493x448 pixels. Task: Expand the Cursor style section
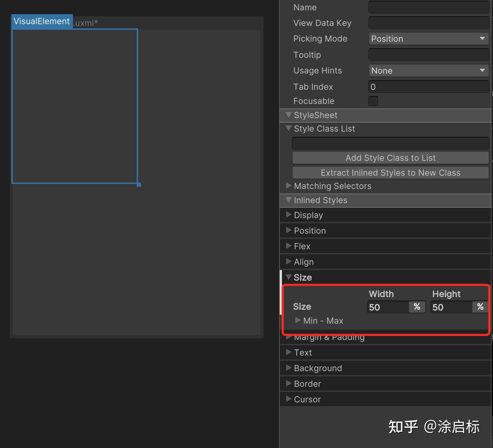click(289, 399)
